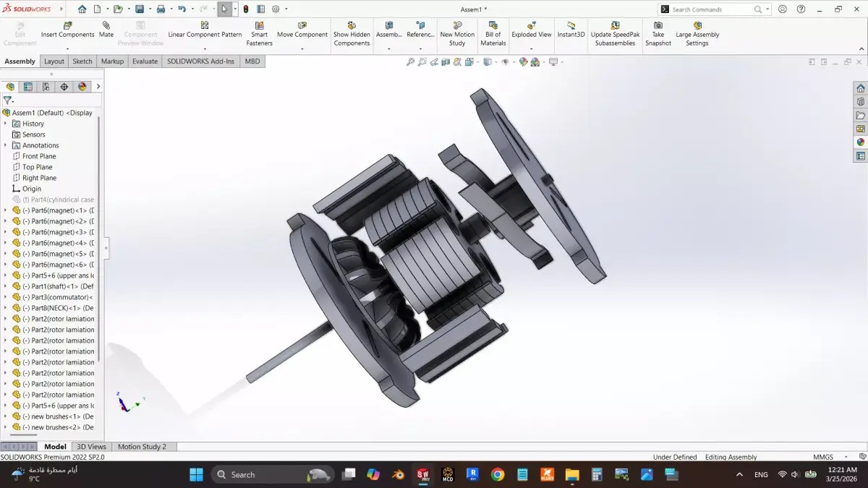Select Part1(shaft) in the design tree
The image size is (868, 488).
51,286
